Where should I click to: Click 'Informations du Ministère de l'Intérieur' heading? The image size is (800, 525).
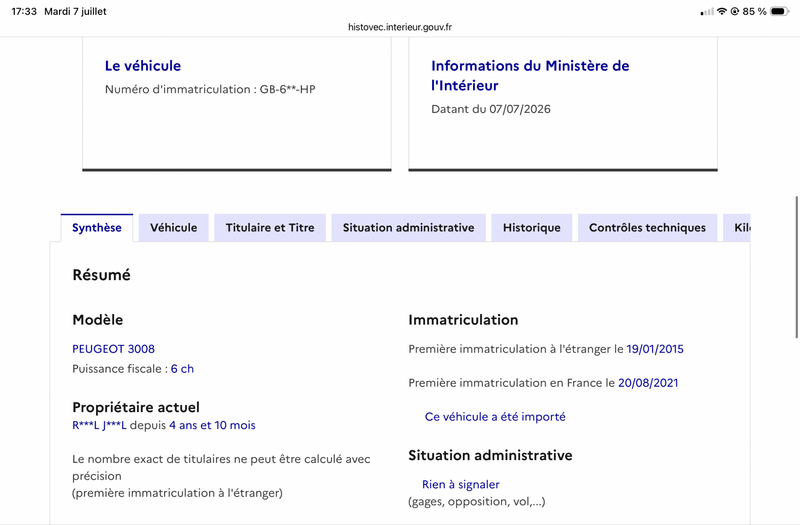(x=530, y=76)
